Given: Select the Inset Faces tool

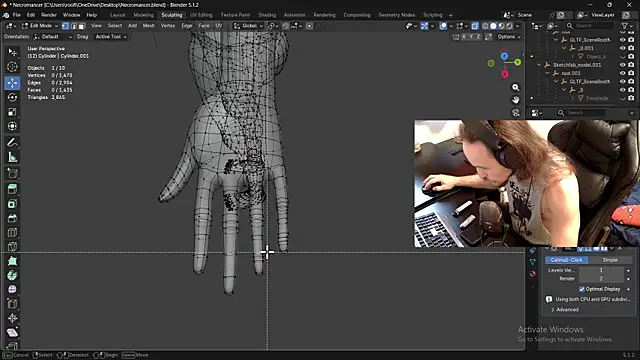Looking at the screenshot, I should pos(12,204).
